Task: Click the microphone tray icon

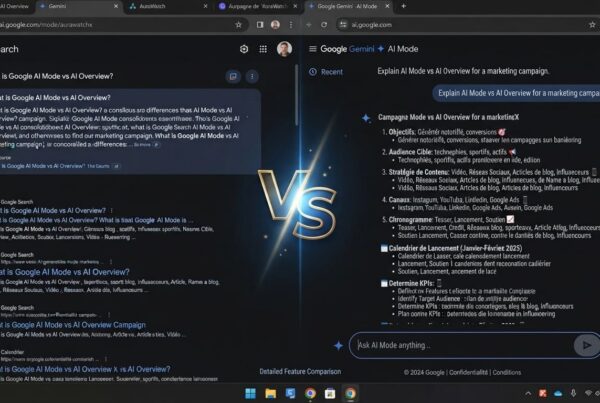Action: (x=573, y=393)
